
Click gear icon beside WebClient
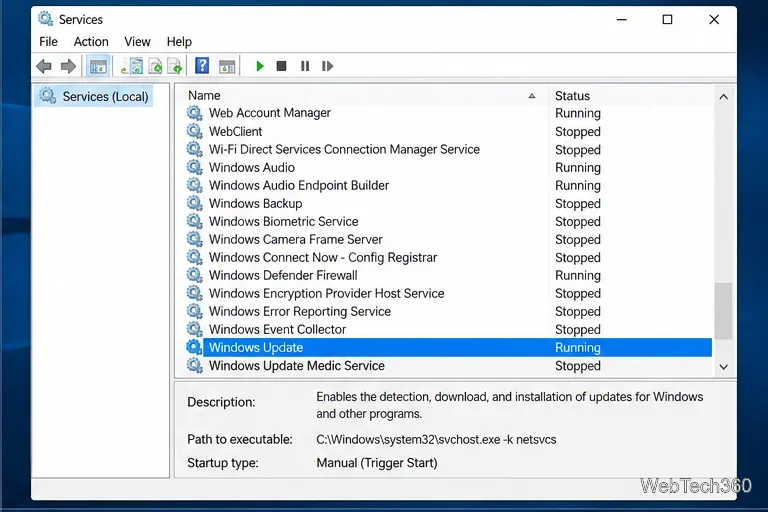click(x=194, y=131)
